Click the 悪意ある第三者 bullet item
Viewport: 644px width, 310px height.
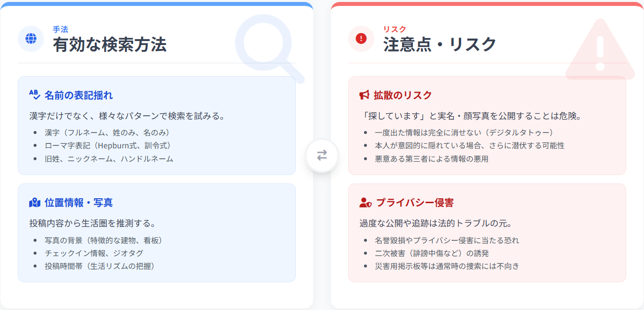pyautogui.click(x=432, y=159)
